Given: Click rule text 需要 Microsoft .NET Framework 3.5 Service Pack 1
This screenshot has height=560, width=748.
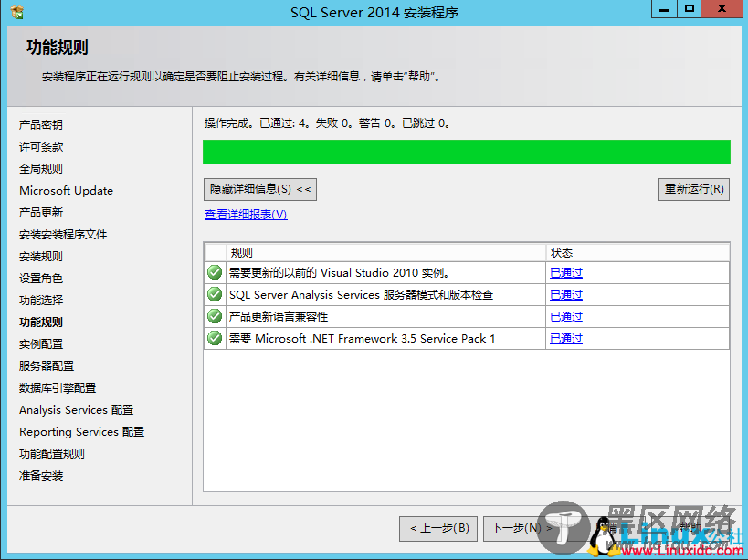Looking at the screenshot, I should pos(362,339).
